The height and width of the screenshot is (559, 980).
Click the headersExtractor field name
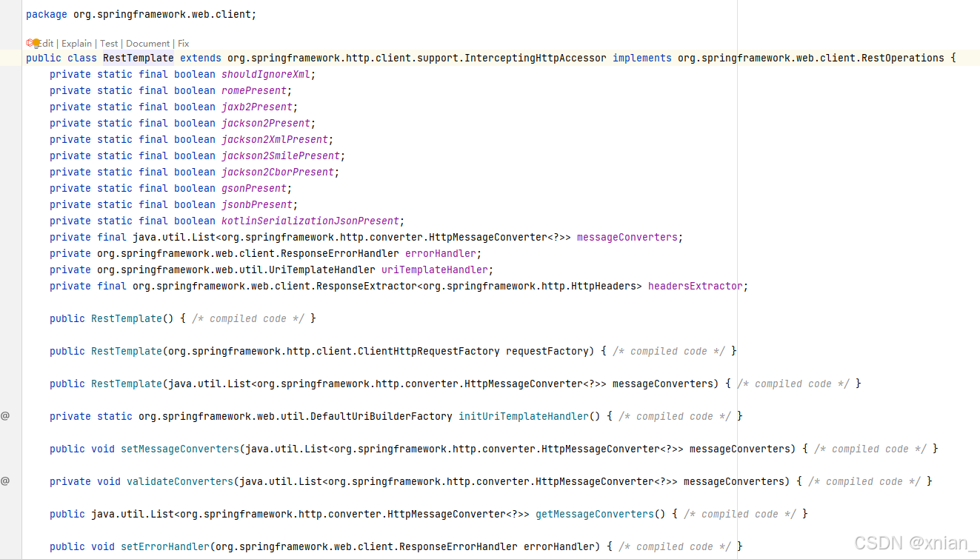(693, 286)
